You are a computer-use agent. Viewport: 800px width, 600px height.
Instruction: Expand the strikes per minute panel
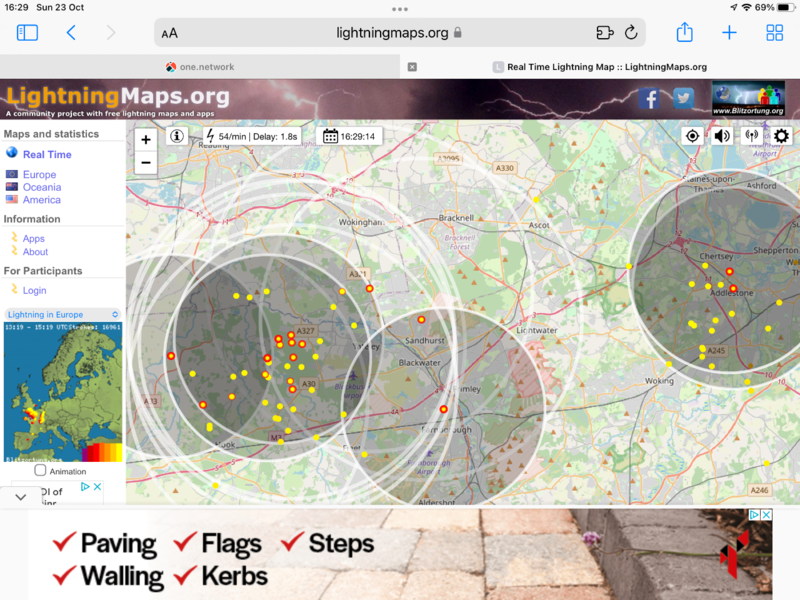click(251, 136)
